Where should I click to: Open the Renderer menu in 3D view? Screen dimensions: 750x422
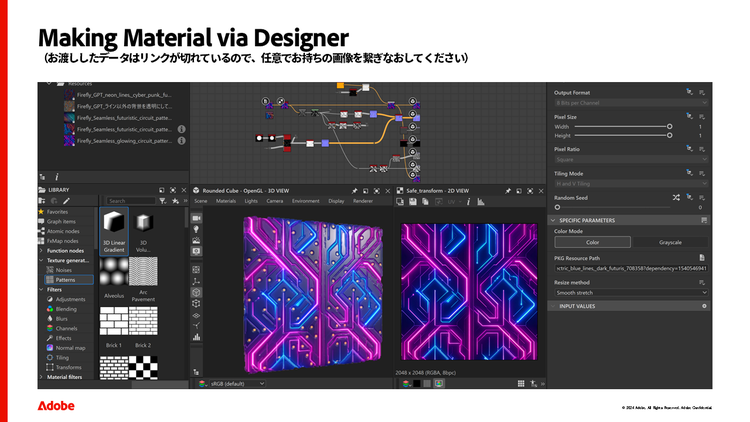click(x=363, y=201)
